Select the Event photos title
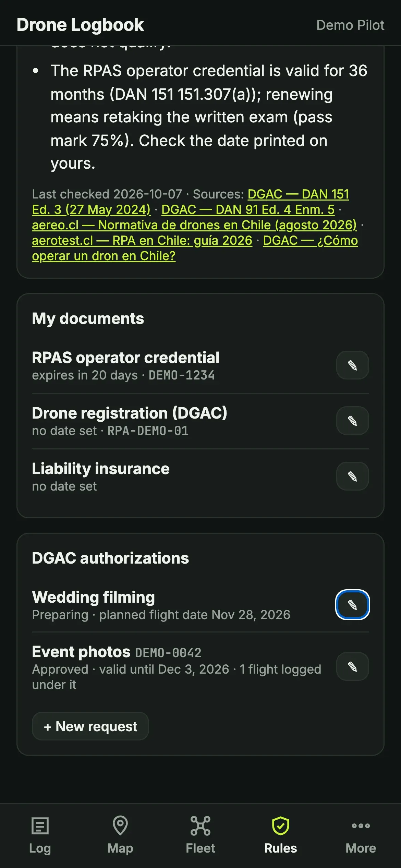 [81, 652]
